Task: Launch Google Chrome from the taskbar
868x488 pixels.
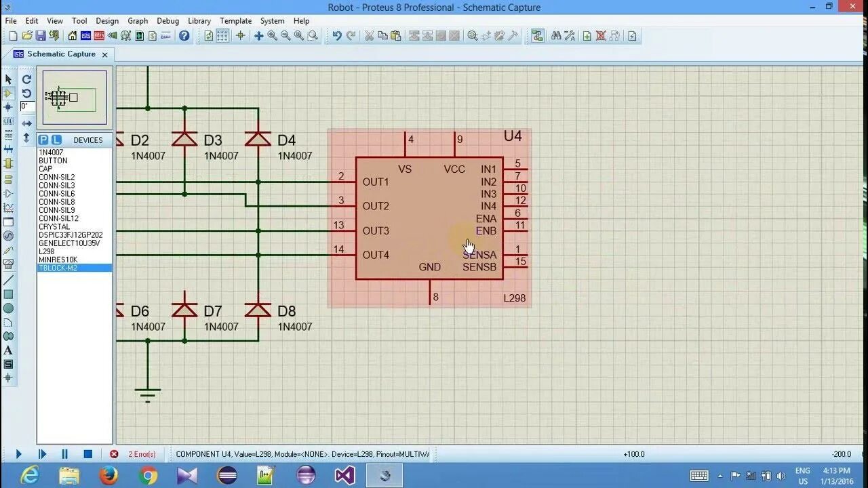Action: pos(148,475)
